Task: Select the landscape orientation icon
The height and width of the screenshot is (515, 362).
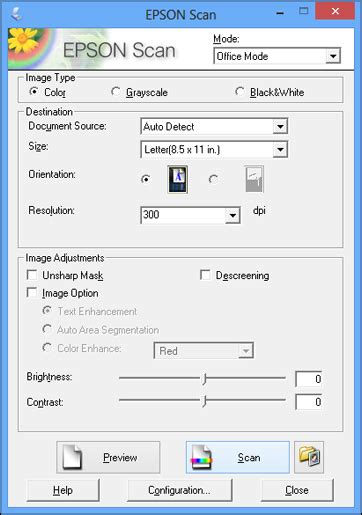Action: (254, 179)
